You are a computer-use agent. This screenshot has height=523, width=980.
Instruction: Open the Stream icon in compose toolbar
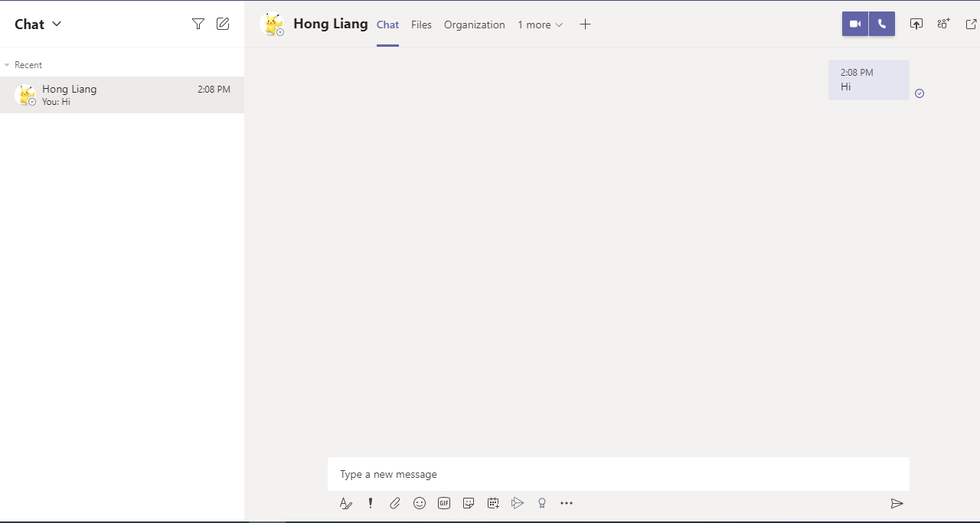pyautogui.click(x=518, y=503)
